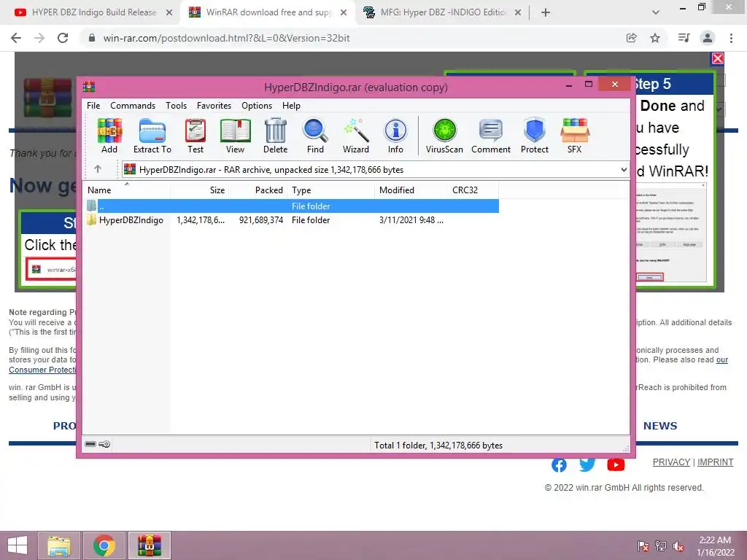Screen dimensions: 747x560
Task: Share this page icon in address bar
Action: (x=632, y=38)
